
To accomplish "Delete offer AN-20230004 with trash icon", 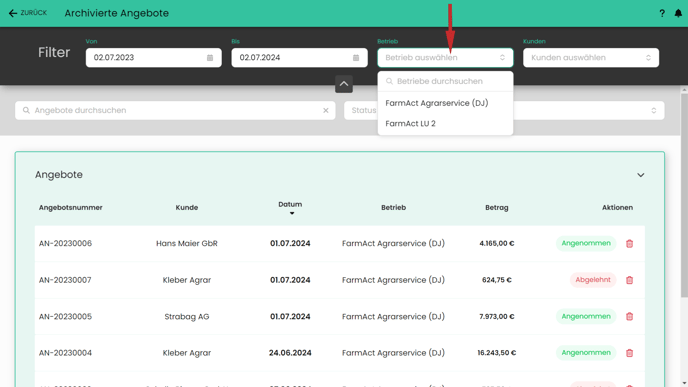I will tap(629, 353).
